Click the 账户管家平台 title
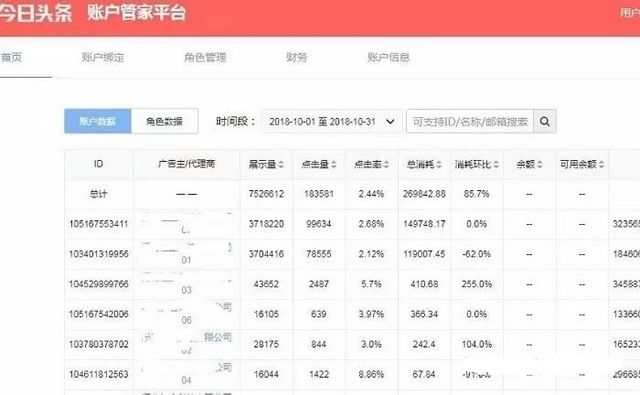Image resolution: width=640 pixels, height=395 pixels. click(x=137, y=13)
